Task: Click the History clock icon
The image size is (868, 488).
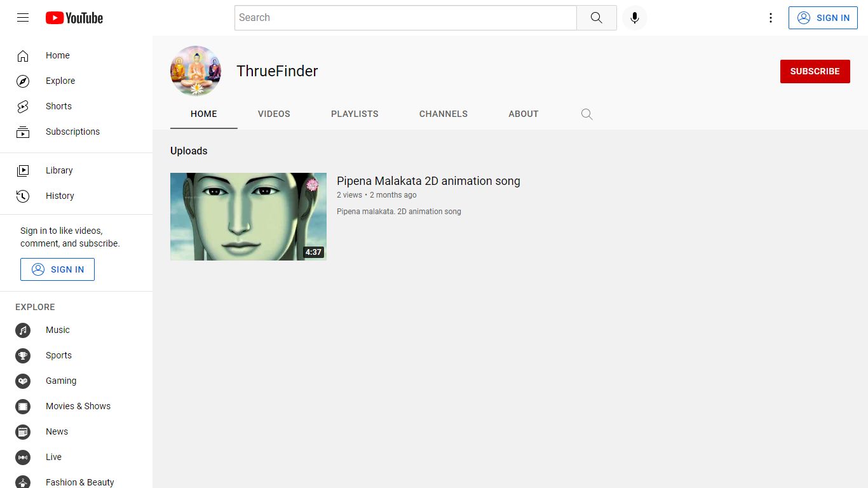Action: [x=23, y=196]
